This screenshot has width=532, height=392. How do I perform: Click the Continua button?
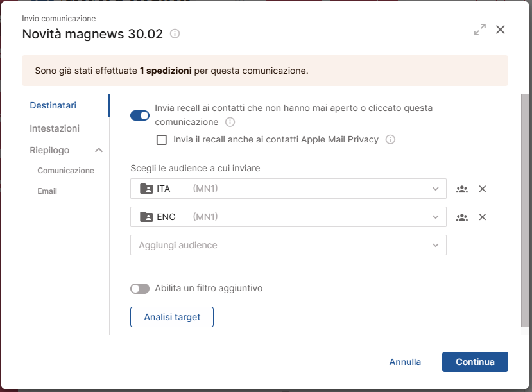(475, 362)
